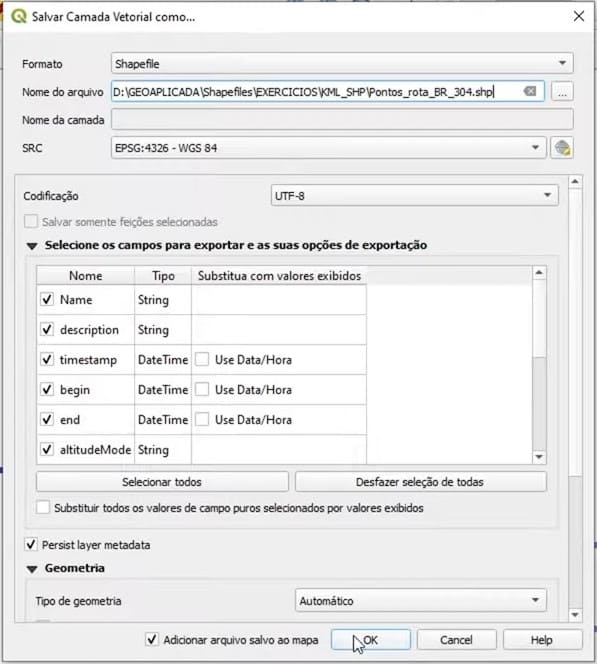Open the Formato Shapefile dropdown
Screen dimensions: 597x664
[x=342, y=64]
